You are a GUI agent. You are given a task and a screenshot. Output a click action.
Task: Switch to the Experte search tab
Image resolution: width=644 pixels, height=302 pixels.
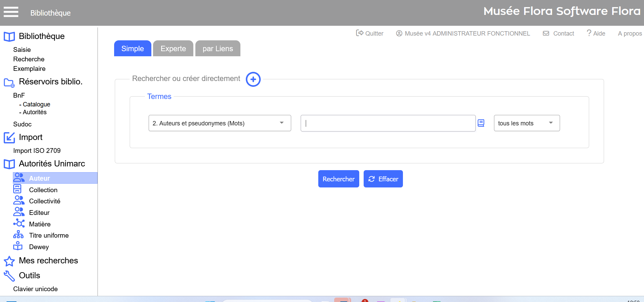173,48
